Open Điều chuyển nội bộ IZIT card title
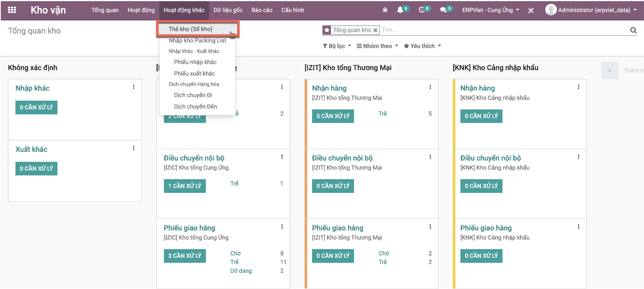This screenshot has width=644, height=289. tap(342, 158)
